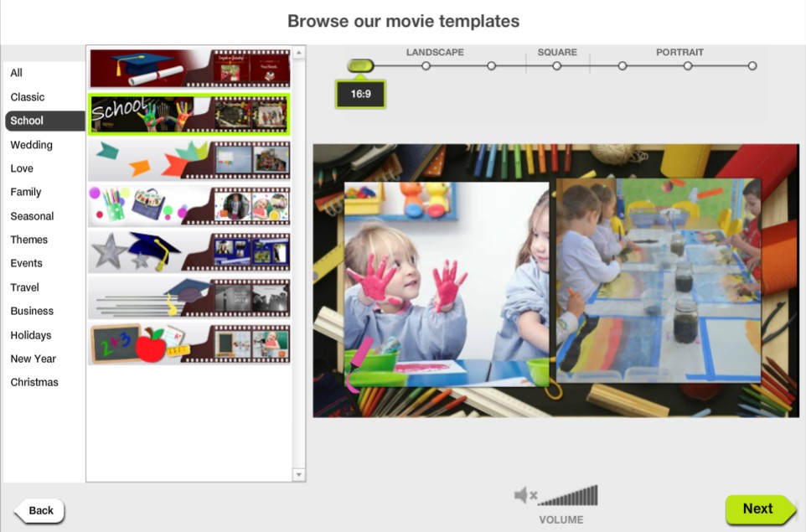Screen dimensions: 806x532
Task: Select the gray striped graduation cap template
Action: 189,297
